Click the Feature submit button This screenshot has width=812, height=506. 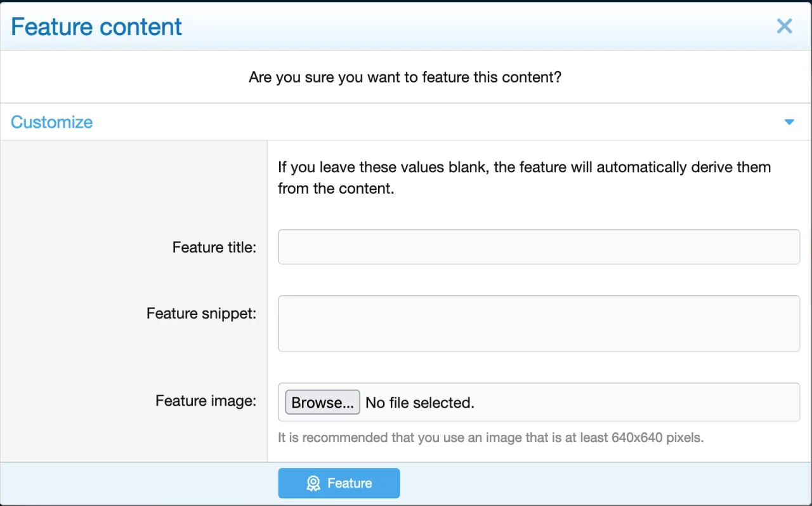(339, 483)
